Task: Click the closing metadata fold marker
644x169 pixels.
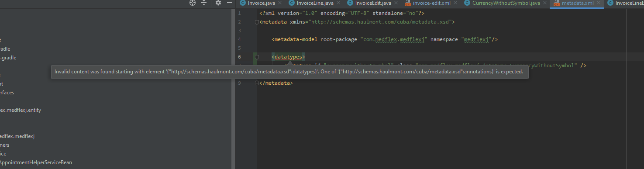Action: tap(257, 83)
